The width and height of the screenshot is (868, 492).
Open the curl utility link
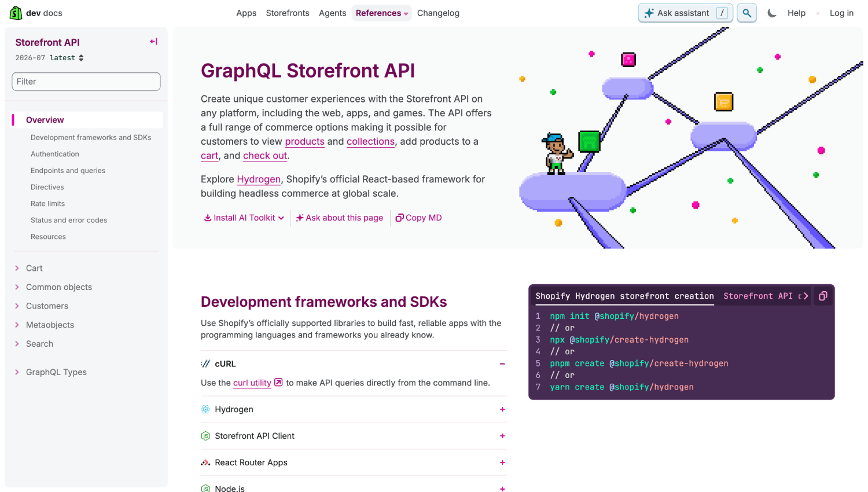click(x=252, y=383)
